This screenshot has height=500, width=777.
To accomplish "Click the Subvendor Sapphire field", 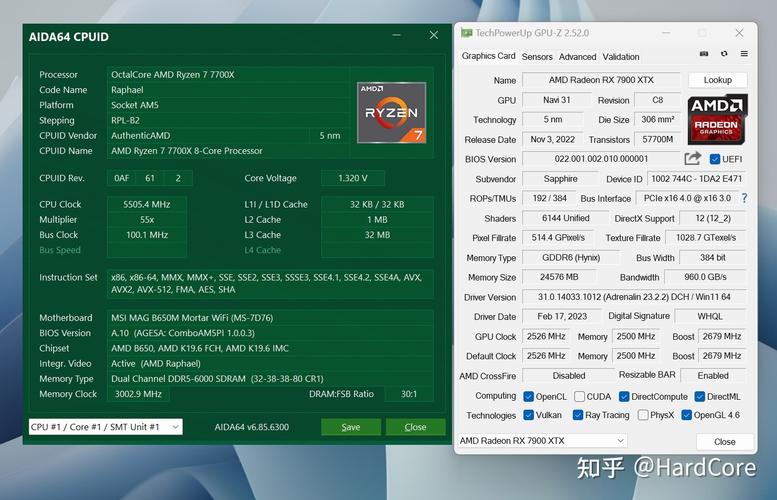I will (560, 178).
